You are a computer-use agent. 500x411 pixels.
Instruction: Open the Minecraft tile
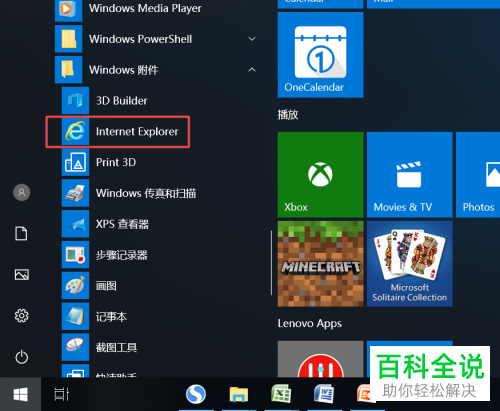coord(320,264)
